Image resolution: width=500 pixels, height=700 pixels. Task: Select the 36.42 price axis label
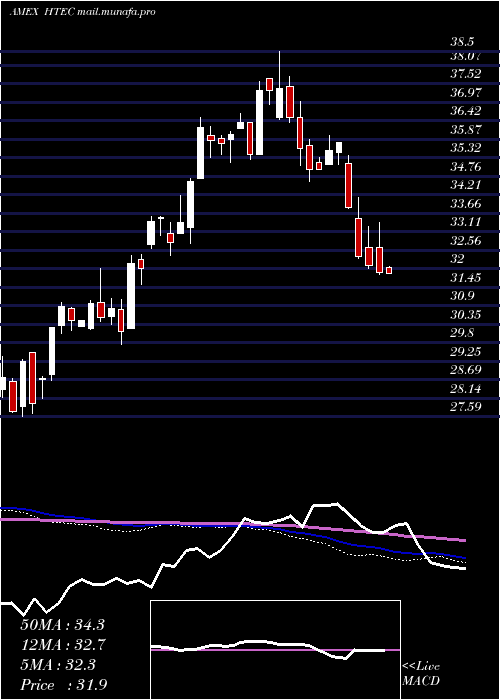click(466, 111)
